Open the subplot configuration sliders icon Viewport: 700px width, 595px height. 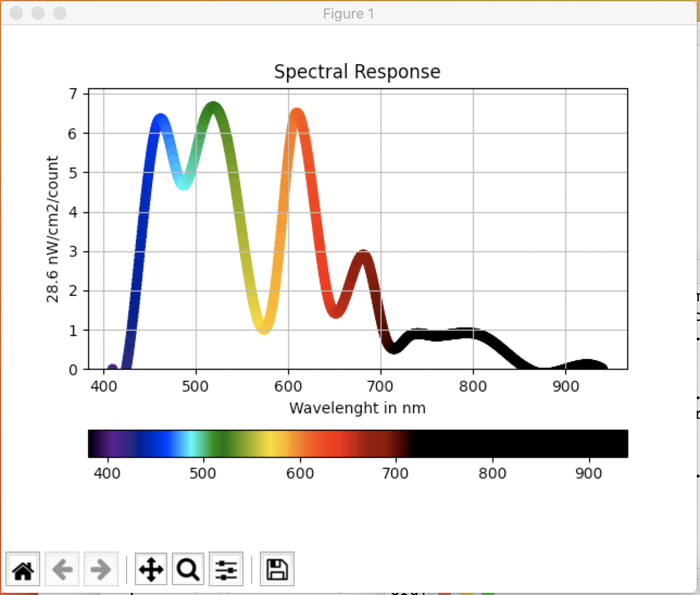tap(226, 569)
